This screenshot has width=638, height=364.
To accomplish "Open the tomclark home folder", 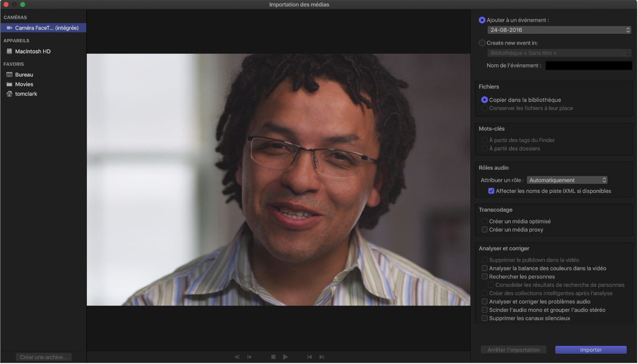I will pyautogui.click(x=26, y=94).
